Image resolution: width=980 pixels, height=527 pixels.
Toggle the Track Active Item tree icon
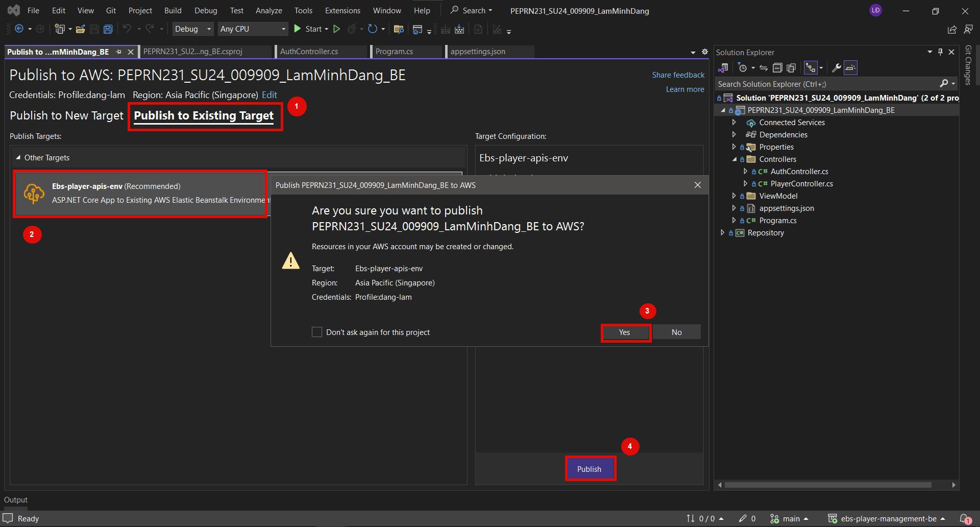[811, 68]
